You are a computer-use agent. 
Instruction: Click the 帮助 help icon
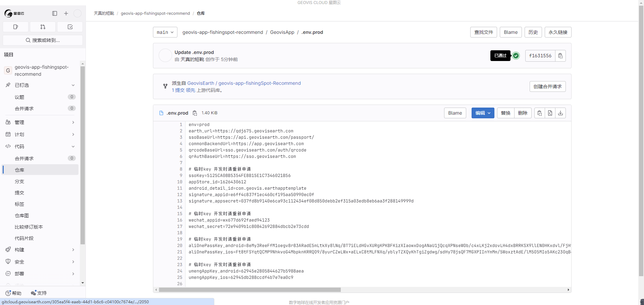coord(13,293)
